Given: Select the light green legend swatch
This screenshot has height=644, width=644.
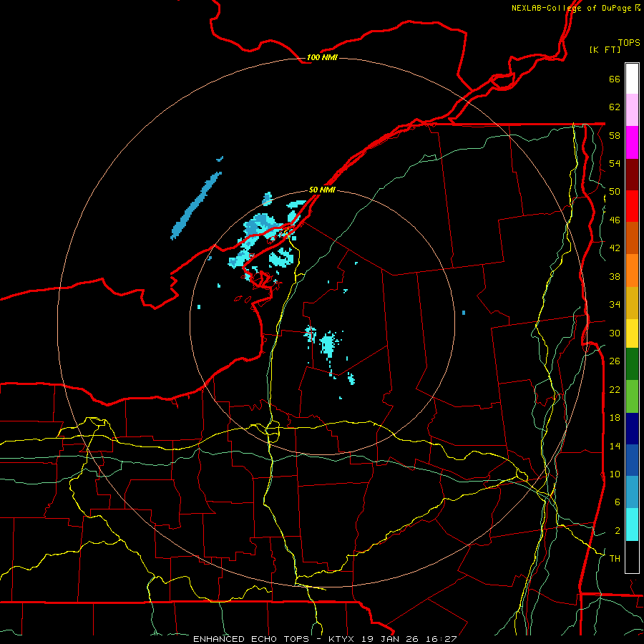Looking at the screenshot, I should coord(632,396).
